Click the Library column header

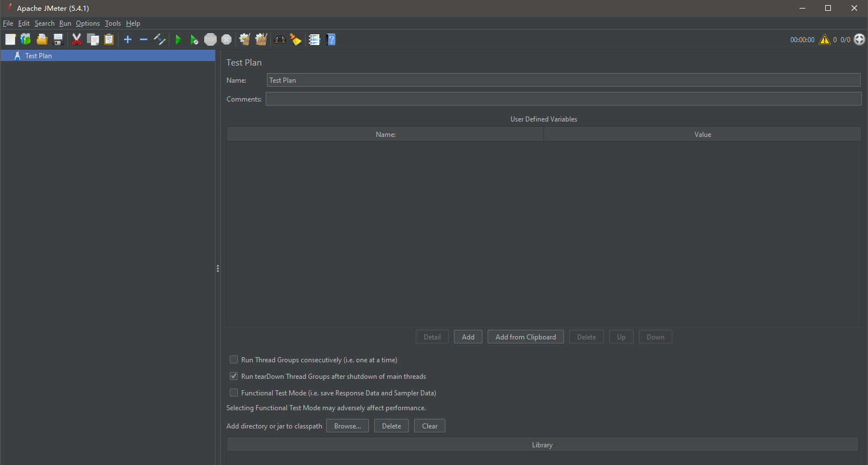542,445
